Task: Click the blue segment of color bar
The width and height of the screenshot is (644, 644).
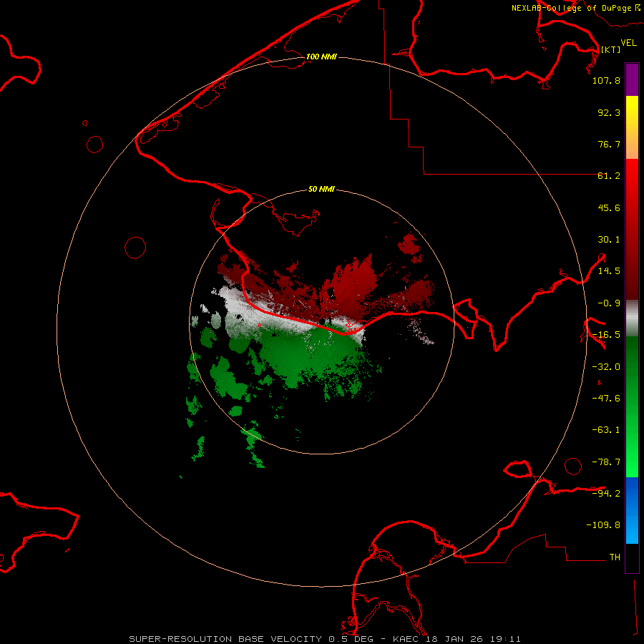Action: click(632, 510)
